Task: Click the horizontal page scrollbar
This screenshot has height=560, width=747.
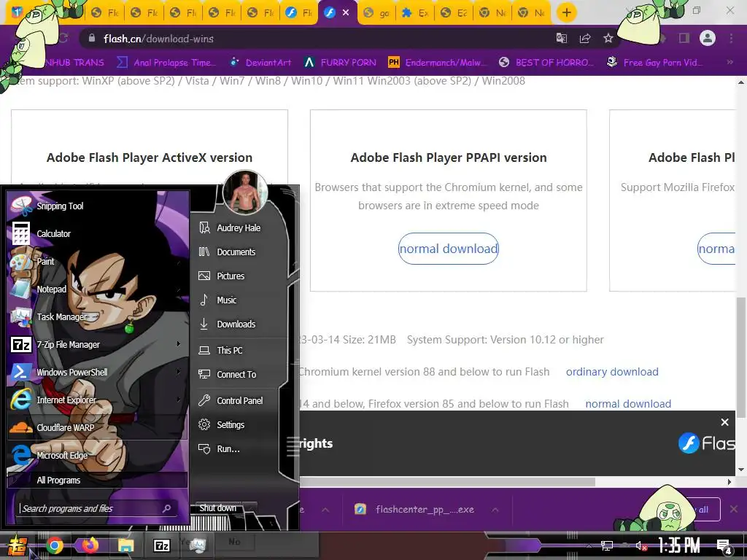Action: tap(448, 481)
